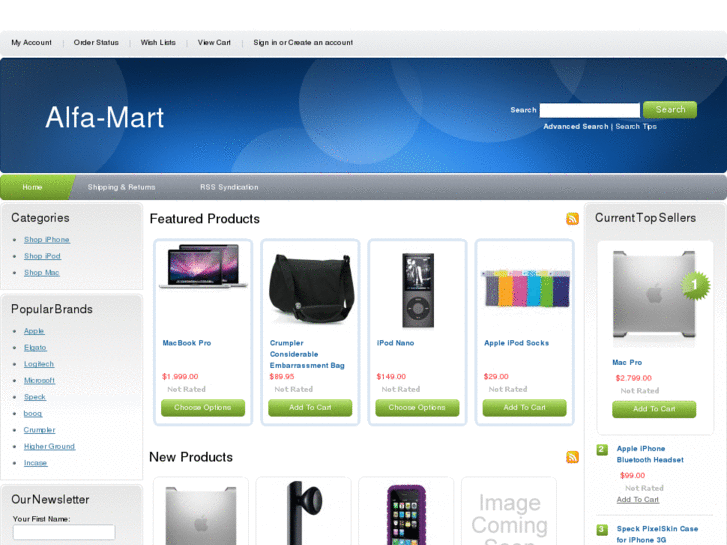Click the green Search button
This screenshot has height=545, width=727.
click(670, 109)
